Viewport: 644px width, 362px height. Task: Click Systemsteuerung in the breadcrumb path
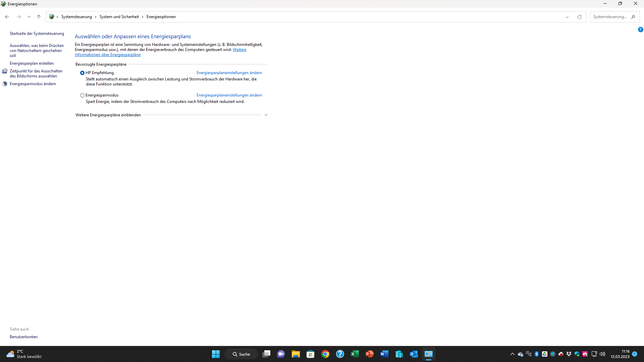coord(76,17)
